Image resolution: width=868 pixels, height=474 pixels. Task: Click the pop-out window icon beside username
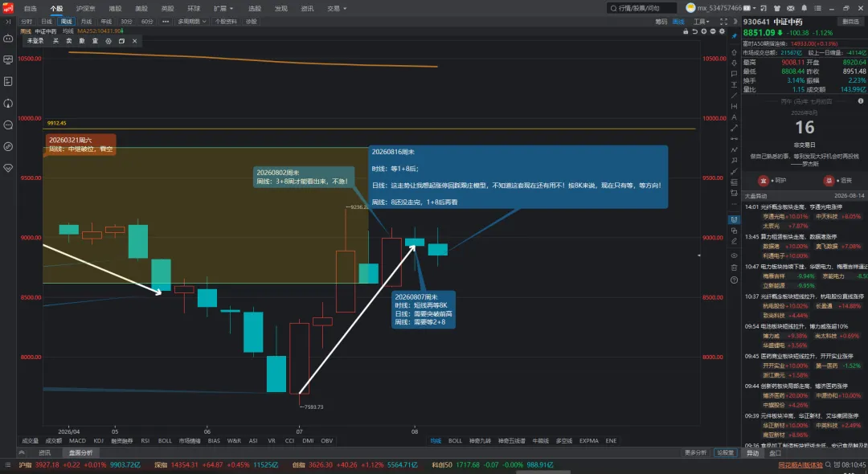tap(764, 8)
